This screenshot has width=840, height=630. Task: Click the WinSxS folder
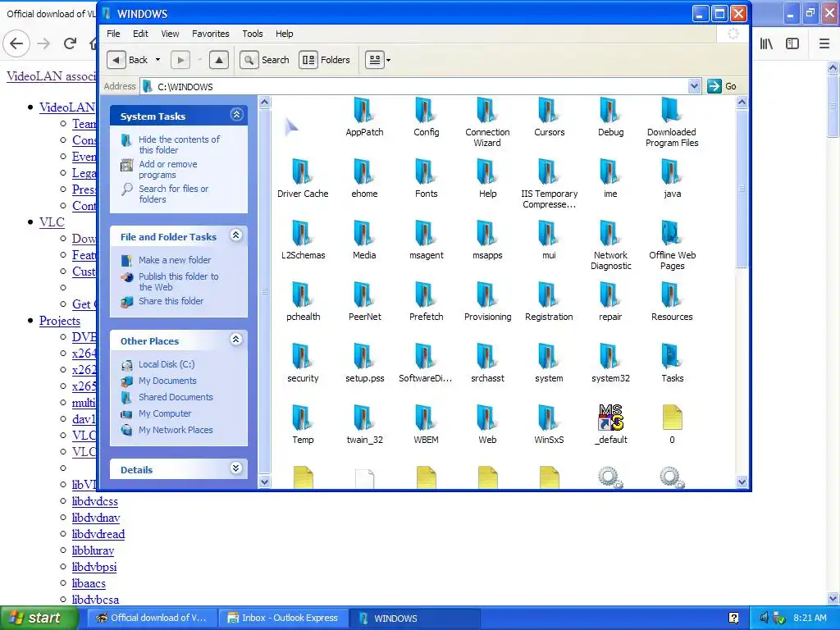(549, 424)
